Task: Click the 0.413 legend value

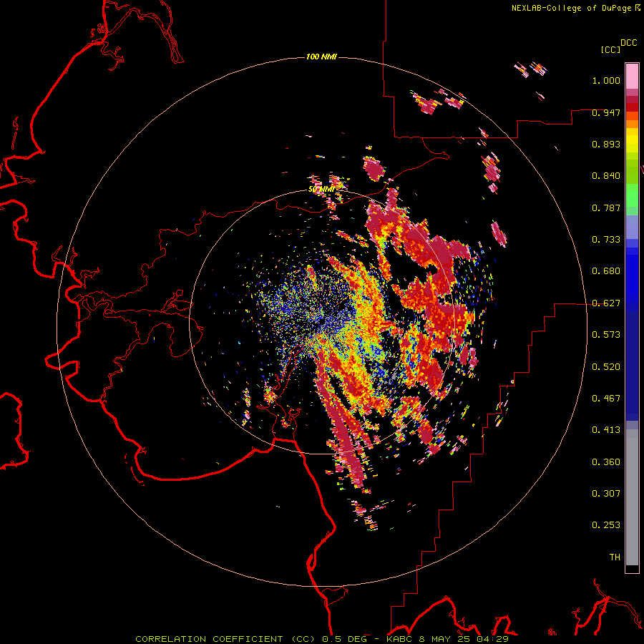Action: point(606,430)
